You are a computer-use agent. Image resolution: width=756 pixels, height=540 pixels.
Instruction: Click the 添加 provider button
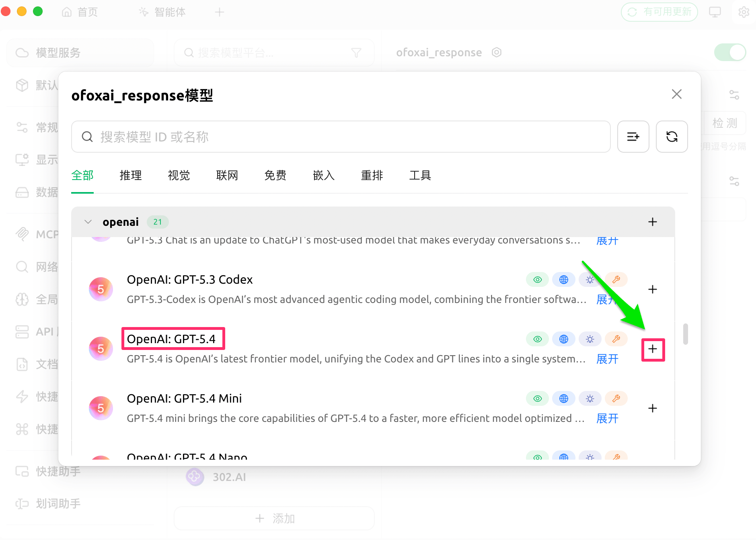[274, 518]
